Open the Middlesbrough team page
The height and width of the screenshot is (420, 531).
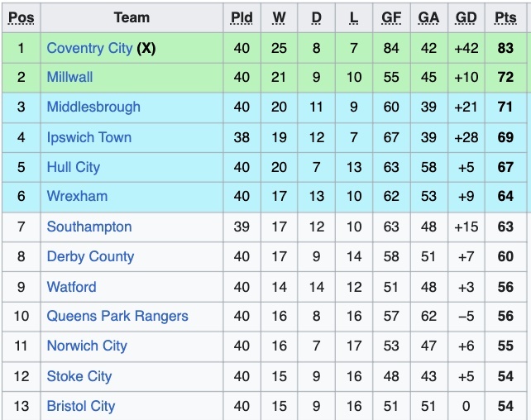coord(93,107)
